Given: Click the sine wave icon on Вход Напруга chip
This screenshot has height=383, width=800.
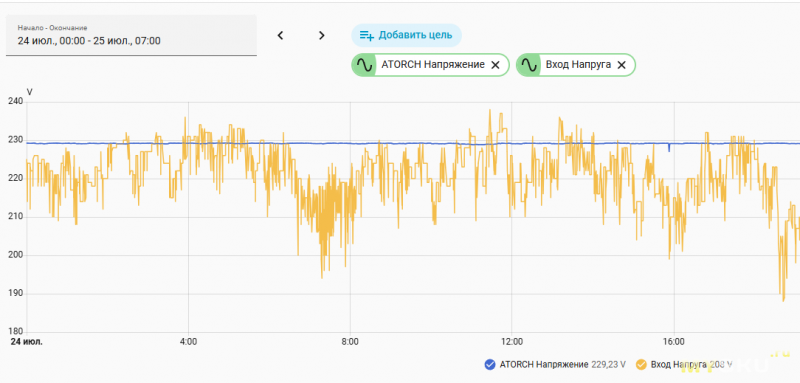Looking at the screenshot, I should [x=529, y=65].
